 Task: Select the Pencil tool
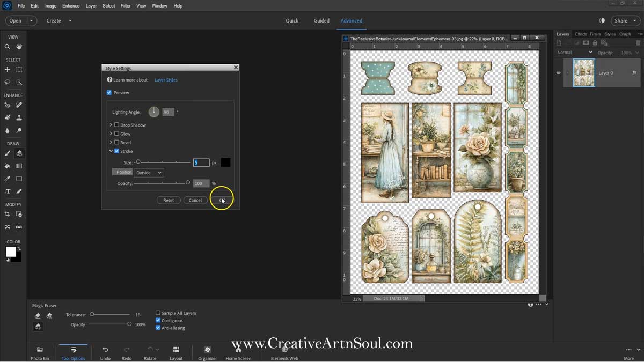19,191
